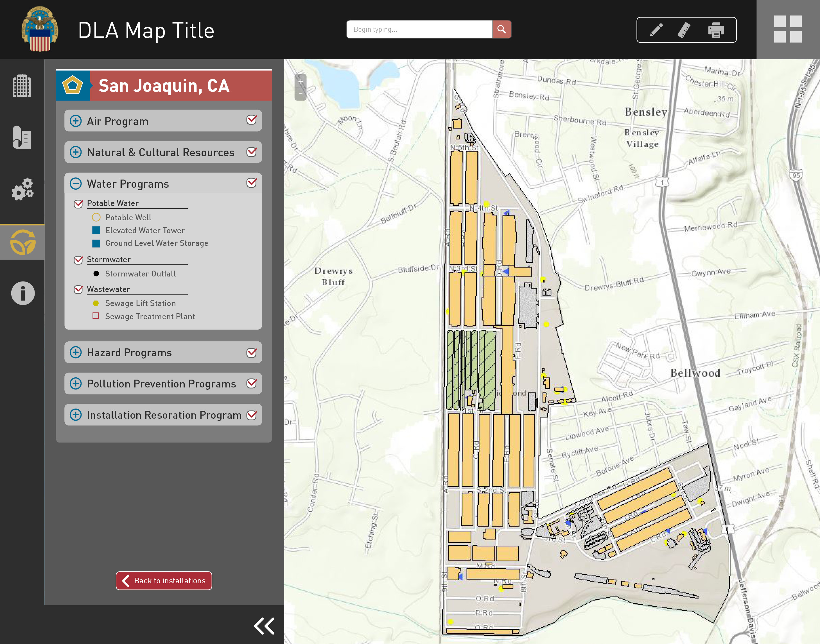Toggle the Hazard Programs checkbox

pos(252,353)
